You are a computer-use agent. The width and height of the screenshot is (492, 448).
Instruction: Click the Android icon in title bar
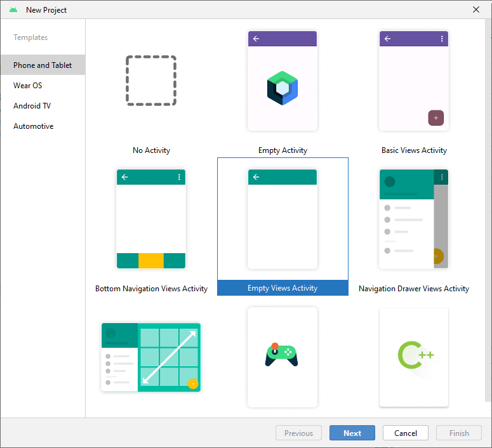coord(13,10)
